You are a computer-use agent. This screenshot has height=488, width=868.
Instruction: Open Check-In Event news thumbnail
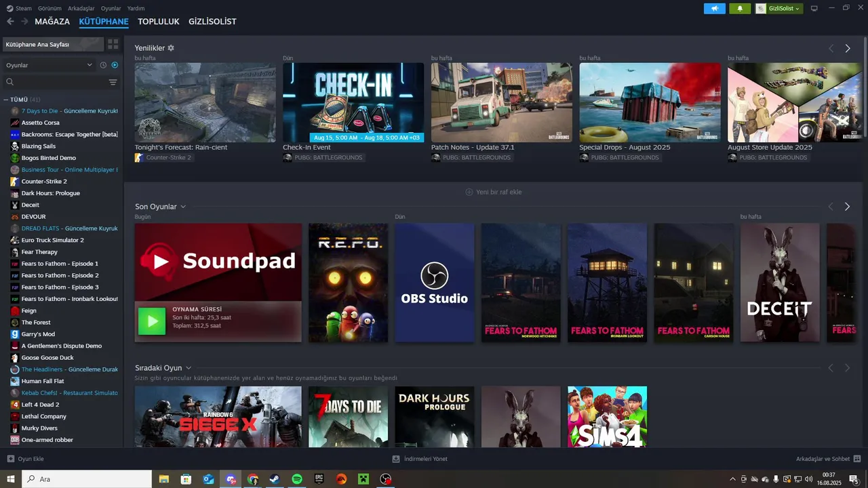pos(353,102)
